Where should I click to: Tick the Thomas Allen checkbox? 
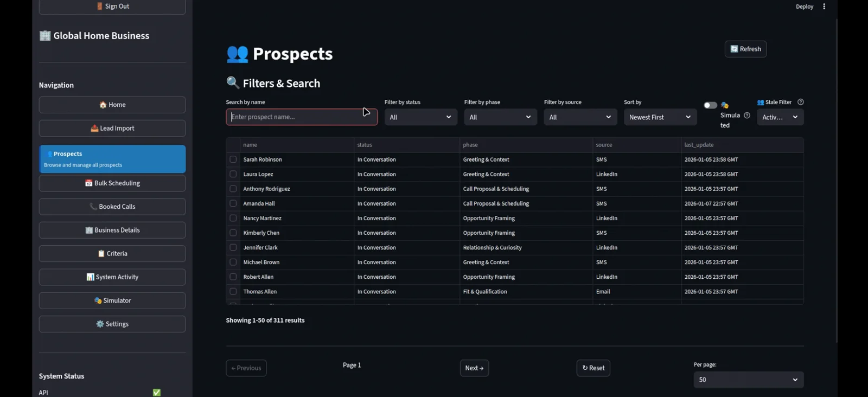click(x=233, y=291)
